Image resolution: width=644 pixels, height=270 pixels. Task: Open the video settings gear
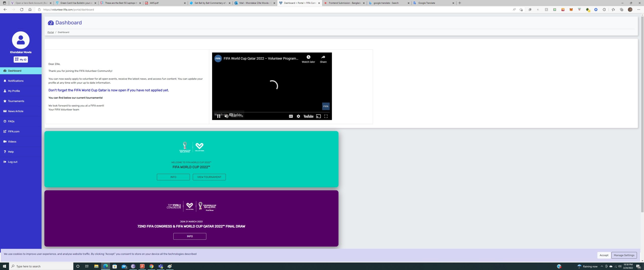pos(298,116)
